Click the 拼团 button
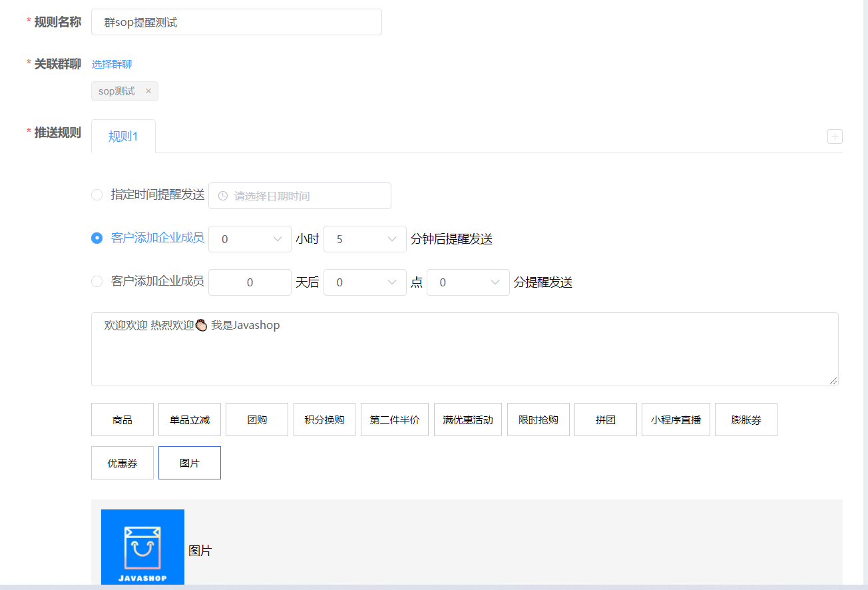The height and width of the screenshot is (590, 868). 606,420
